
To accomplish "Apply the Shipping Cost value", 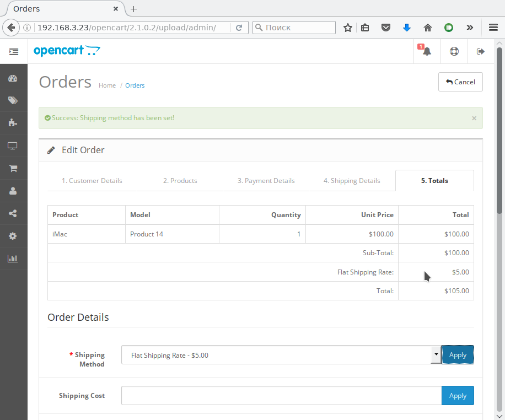I will coord(458,396).
